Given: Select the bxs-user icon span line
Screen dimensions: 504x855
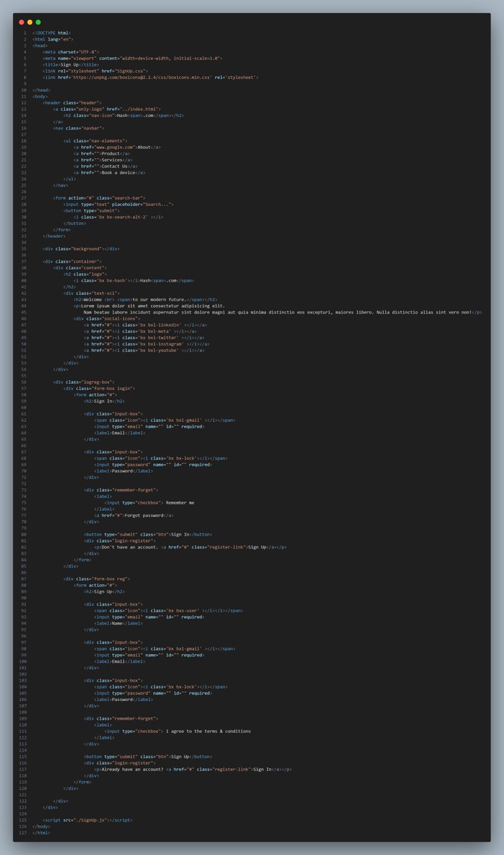Looking at the screenshot, I should (169, 611).
